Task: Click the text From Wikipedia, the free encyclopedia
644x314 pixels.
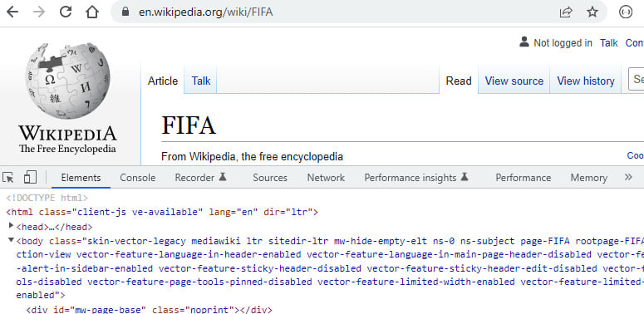Action: 252,156
